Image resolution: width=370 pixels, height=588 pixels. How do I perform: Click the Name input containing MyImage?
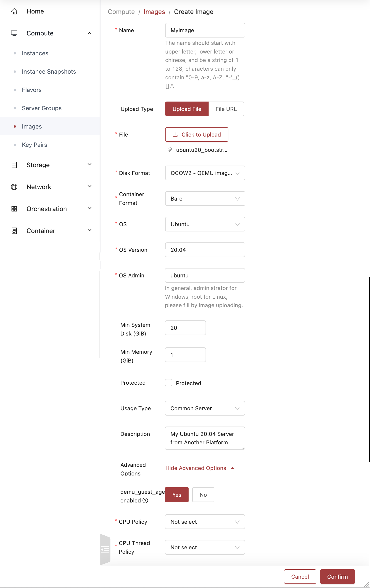pos(205,30)
